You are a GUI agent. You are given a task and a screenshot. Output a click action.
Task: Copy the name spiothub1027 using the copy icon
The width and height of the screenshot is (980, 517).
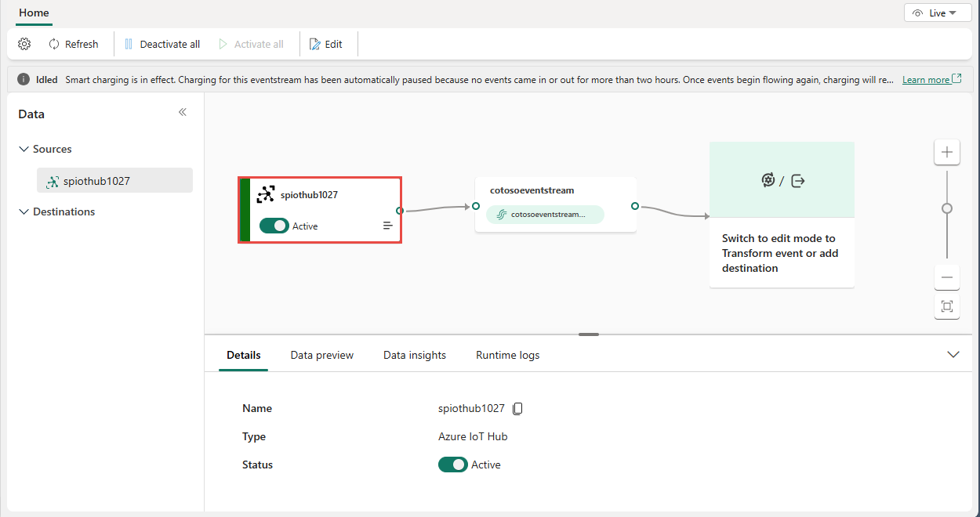click(x=517, y=408)
